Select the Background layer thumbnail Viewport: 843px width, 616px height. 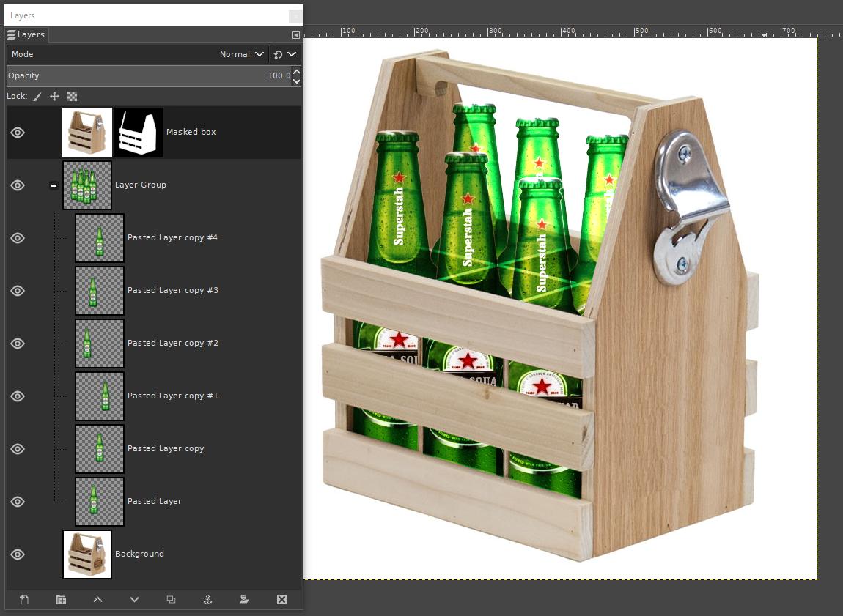tap(87, 554)
